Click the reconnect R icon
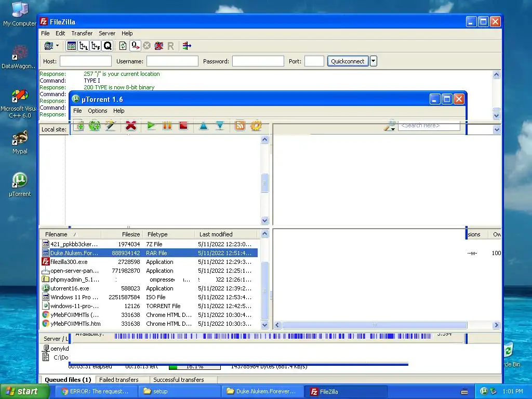The image size is (532, 399). tap(170, 46)
